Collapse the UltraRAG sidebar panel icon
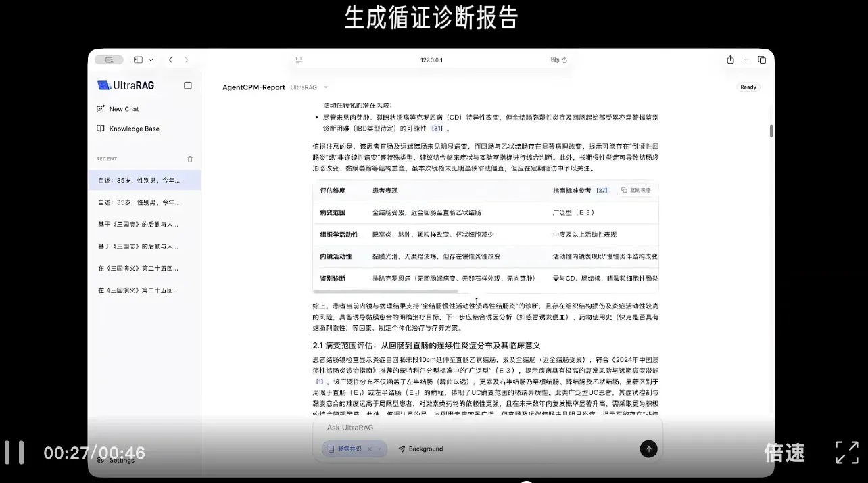868x483 pixels. (x=188, y=85)
